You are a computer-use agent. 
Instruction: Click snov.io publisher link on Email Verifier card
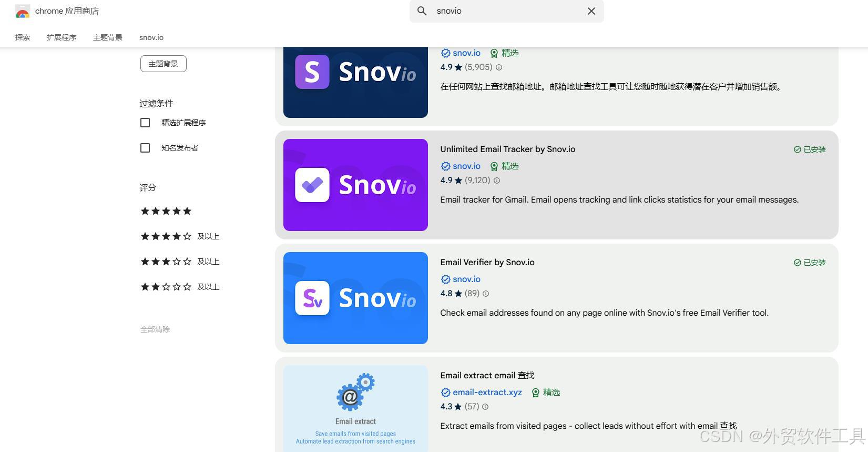coord(466,279)
